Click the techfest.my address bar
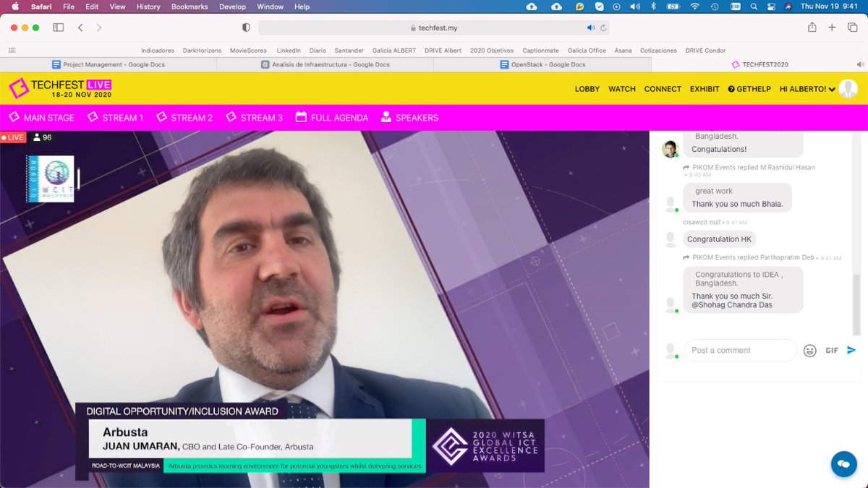This screenshot has height=488, width=868. coord(434,27)
